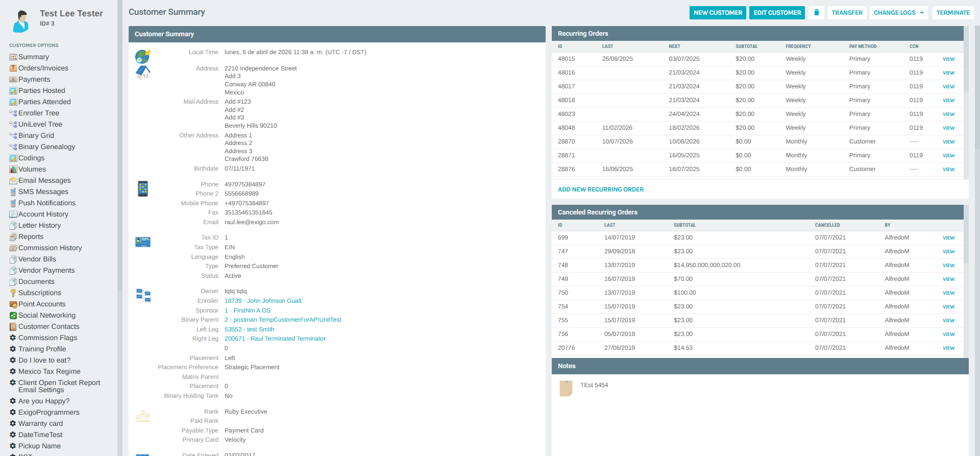Open Codings icon in sidebar

[x=13, y=158]
